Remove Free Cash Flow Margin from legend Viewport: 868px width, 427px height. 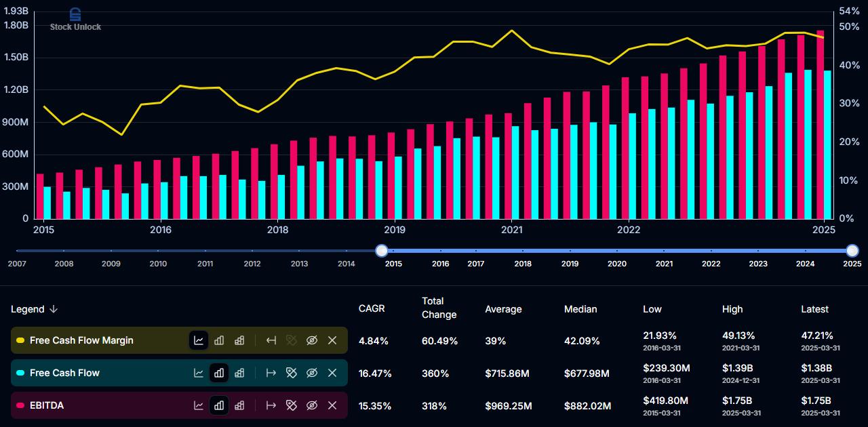[x=332, y=340]
